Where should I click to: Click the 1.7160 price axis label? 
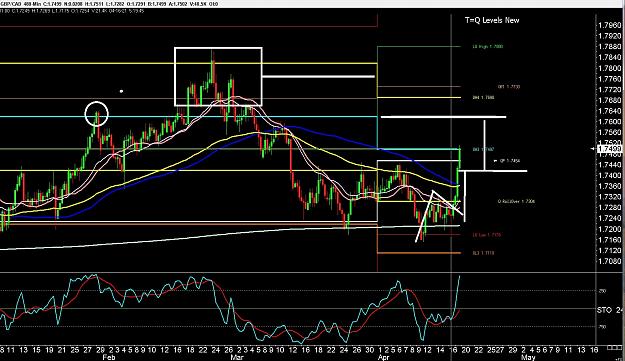coord(610,240)
